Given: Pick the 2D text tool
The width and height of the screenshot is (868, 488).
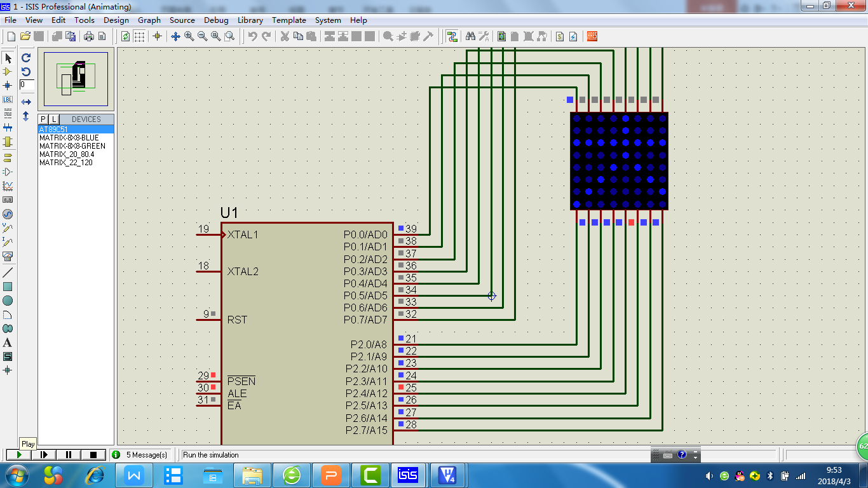Looking at the screenshot, I should (8, 342).
